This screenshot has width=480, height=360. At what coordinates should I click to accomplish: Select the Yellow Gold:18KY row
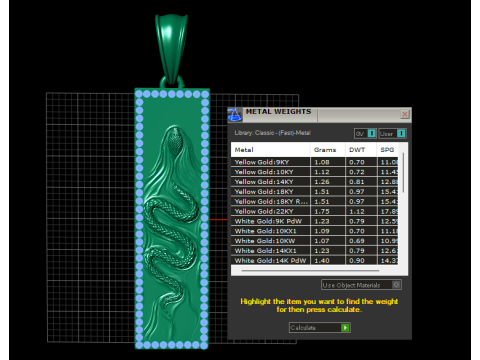point(315,192)
